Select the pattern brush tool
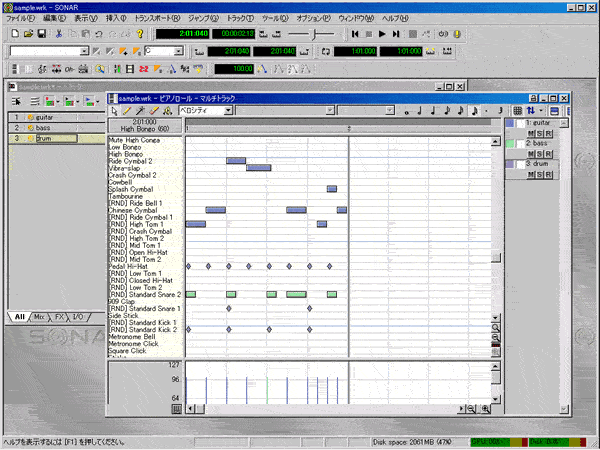 140,111
